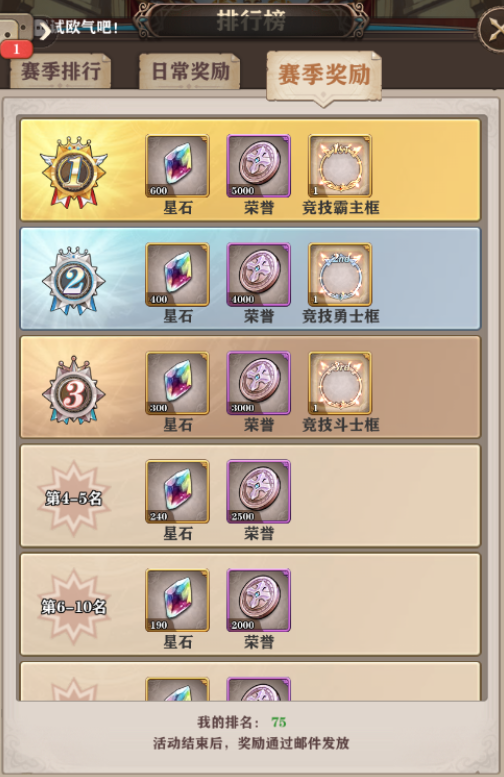
Task: Open the 赛季排行 tab
Action: 60,72
